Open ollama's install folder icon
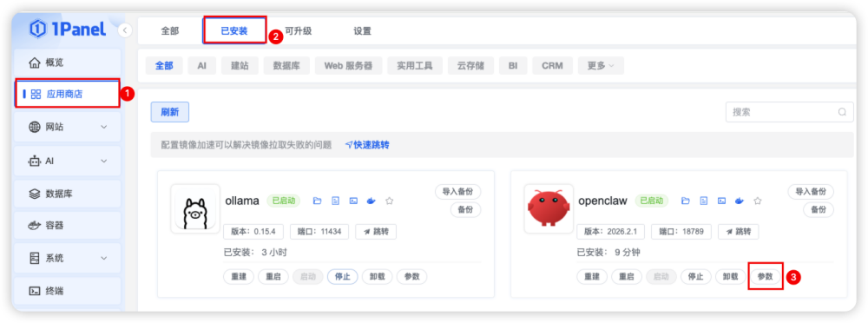The height and width of the screenshot is (323, 868). (317, 201)
